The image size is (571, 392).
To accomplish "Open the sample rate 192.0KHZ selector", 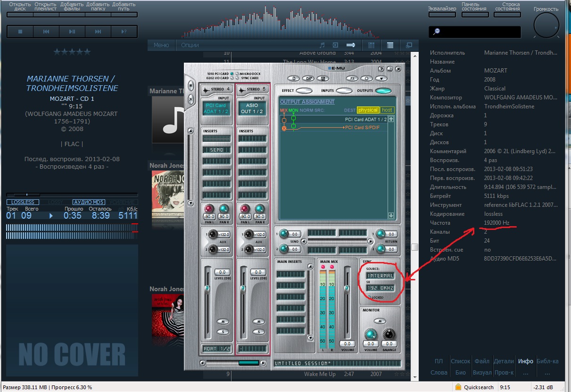I will coord(380,288).
